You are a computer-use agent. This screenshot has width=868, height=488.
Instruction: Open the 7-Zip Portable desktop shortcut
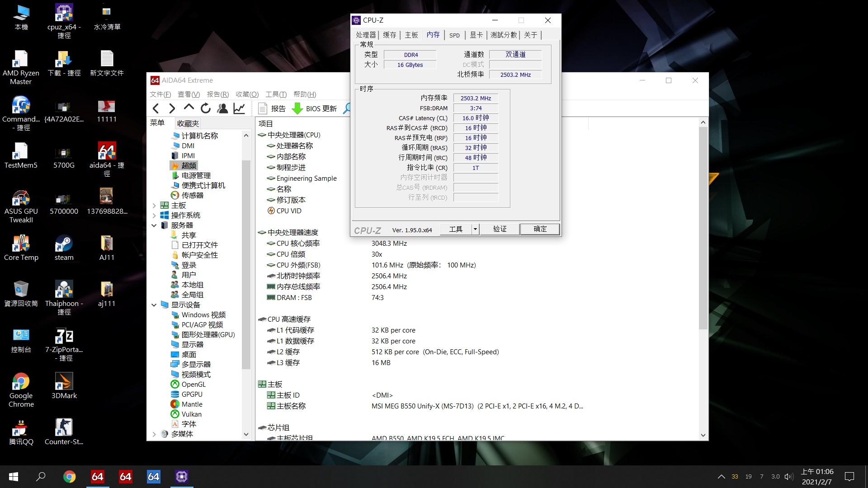[x=64, y=344]
